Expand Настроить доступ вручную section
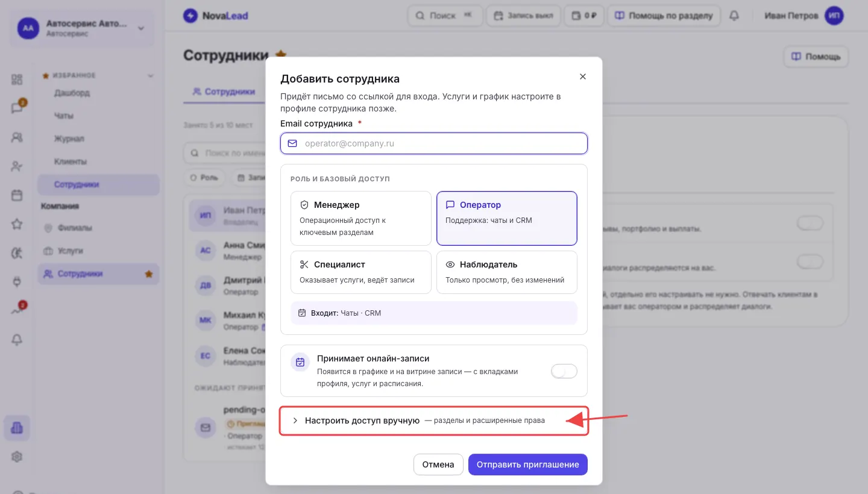 (x=434, y=421)
